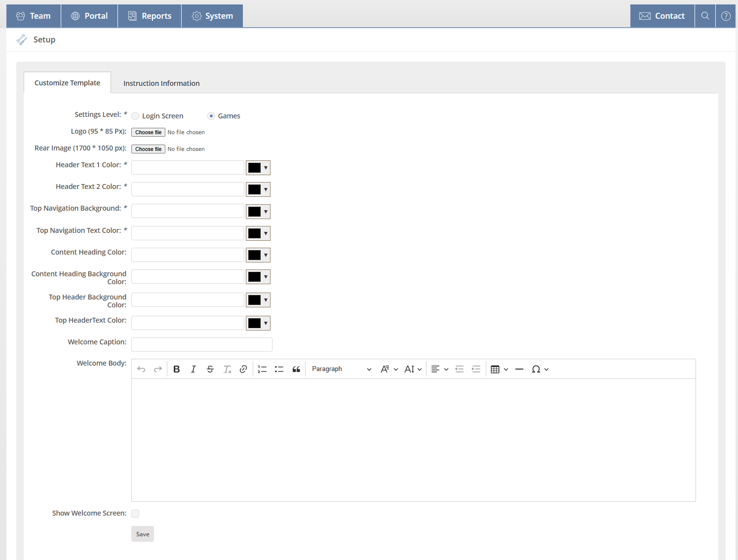Image resolution: width=738 pixels, height=560 pixels.
Task: Insert a link via editor toolbar
Action: click(243, 369)
